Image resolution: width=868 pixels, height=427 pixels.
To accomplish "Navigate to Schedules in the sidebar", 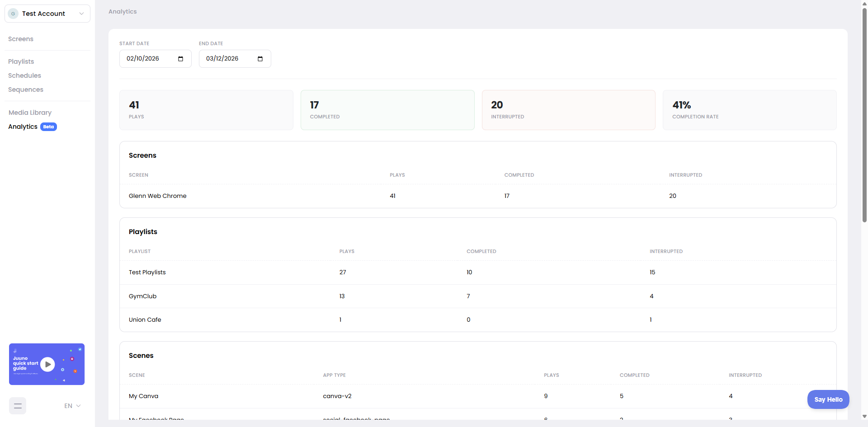I will coord(24,75).
